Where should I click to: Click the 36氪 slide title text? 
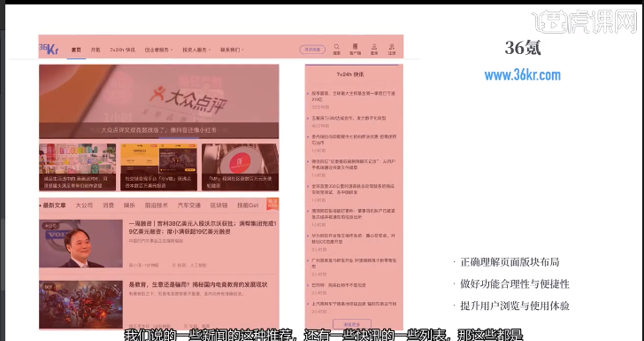click(523, 48)
